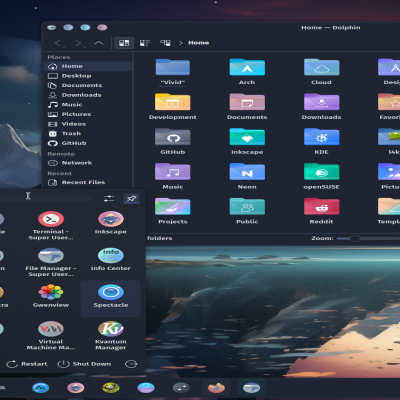This screenshot has width=400, height=400.
Task: Select Recent Files in sidebar
Action: [x=88, y=182]
